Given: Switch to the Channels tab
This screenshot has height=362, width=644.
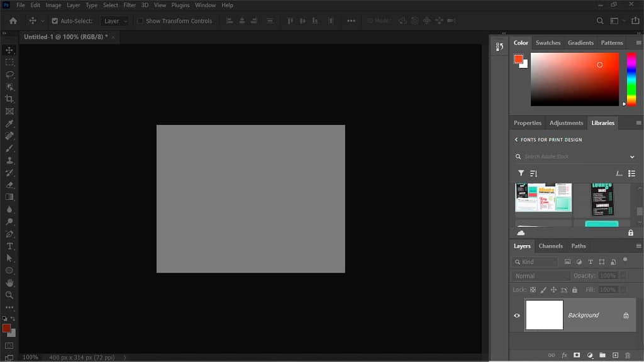Looking at the screenshot, I should pyautogui.click(x=551, y=246).
